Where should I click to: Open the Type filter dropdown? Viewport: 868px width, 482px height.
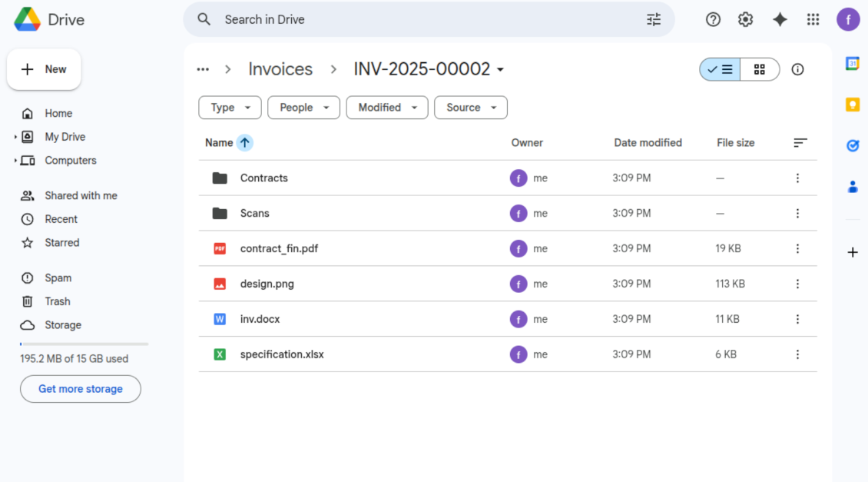click(230, 108)
